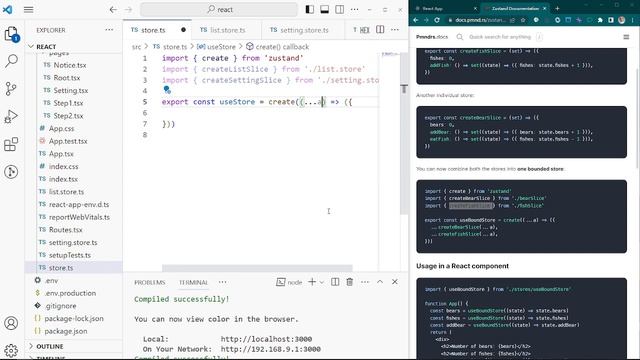The width and height of the screenshot is (640, 360).
Task: Go forward with VS Code navigation arrow
Action: point(129,9)
